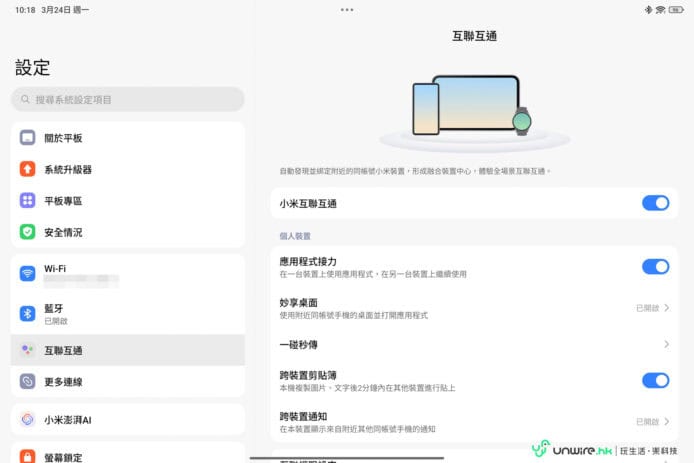Image resolution: width=694 pixels, height=463 pixels.
Task: Expand 跨裝置通知 using its chevron
Action: tap(666, 422)
